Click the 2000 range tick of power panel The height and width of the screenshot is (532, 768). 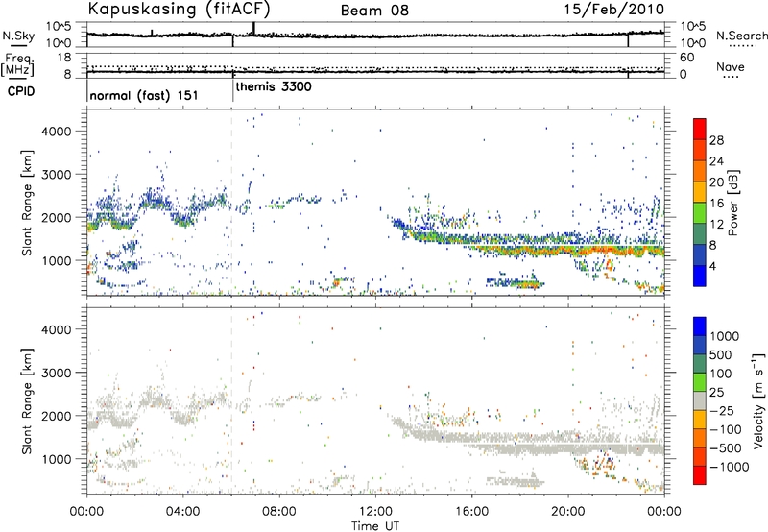click(x=56, y=217)
